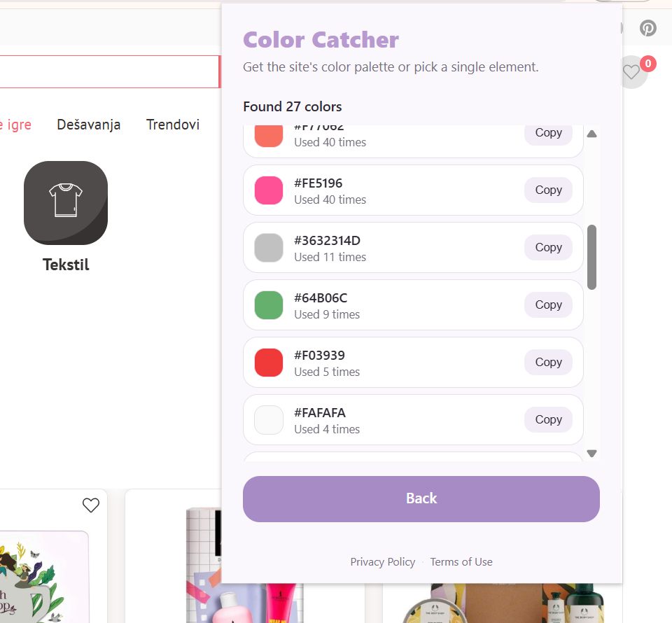Click the 'Found 27 colors' heading
The image size is (672, 623).
click(293, 106)
